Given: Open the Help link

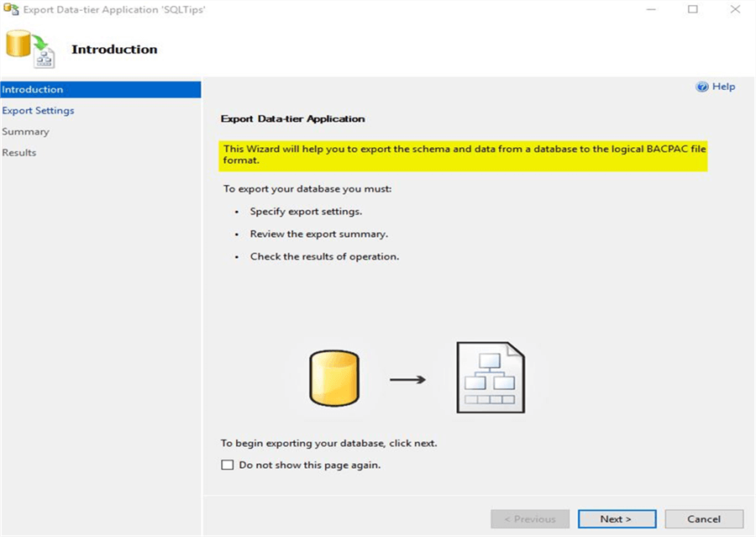Looking at the screenshot, I should [x=723, y=87].
